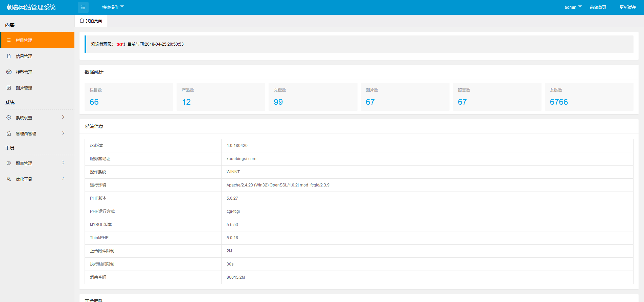Click the 系统设置 gear icon
Screen dimensions: 644x302
coord(9,118)
